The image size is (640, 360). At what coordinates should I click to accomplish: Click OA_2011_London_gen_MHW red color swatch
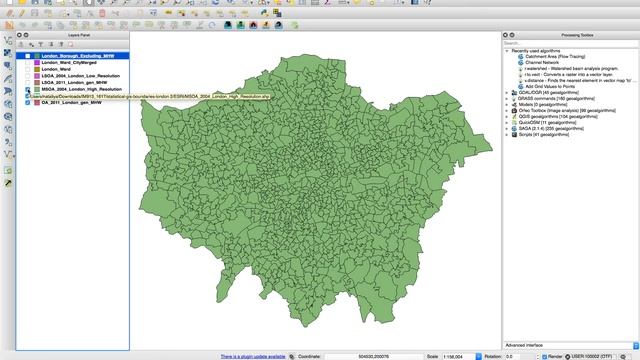point(37,102)
